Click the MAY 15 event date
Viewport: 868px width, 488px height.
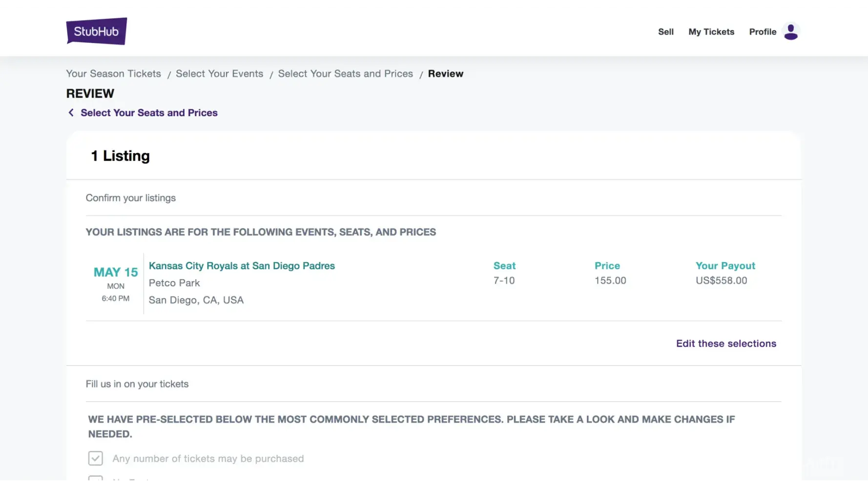click(116, 272)
